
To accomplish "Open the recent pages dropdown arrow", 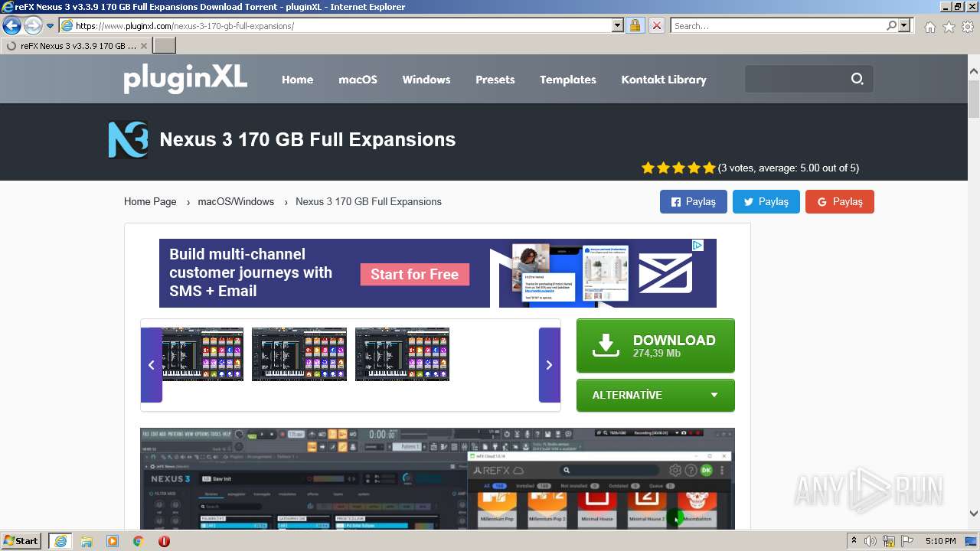I will [x=51, y=26].
